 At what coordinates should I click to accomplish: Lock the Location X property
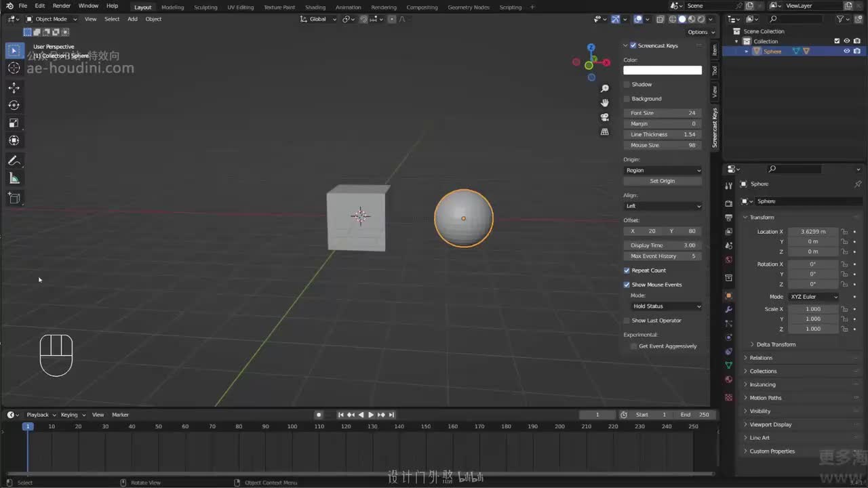pyautogui.click(x=844, y=232)
